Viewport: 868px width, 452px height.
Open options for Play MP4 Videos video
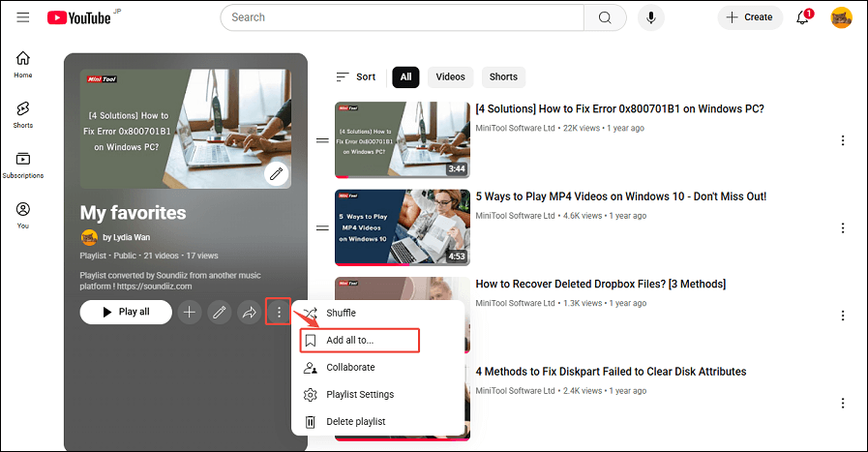pyautogui.click(x=843, y=228)
